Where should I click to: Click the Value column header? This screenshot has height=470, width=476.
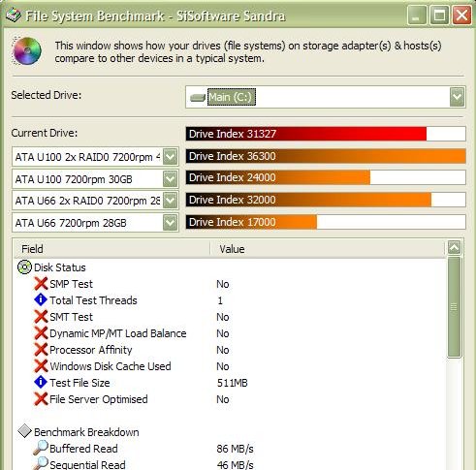coord(328,249)
